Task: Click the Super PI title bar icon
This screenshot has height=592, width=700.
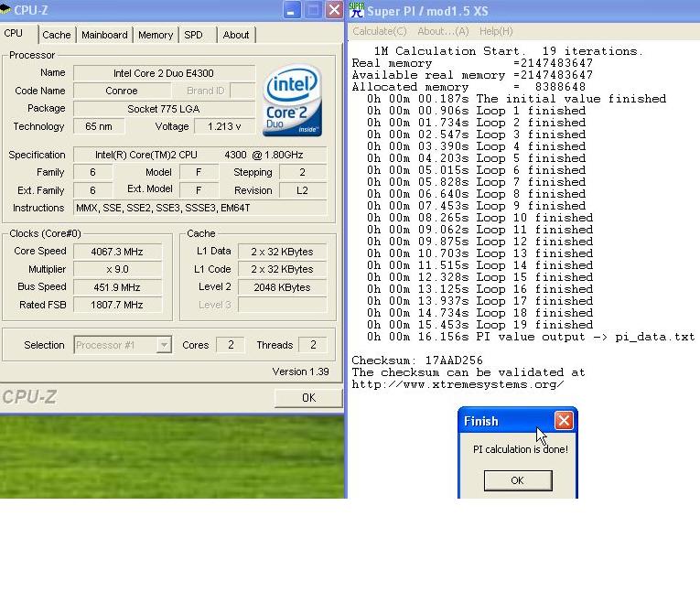Action: tap(356, 10)
